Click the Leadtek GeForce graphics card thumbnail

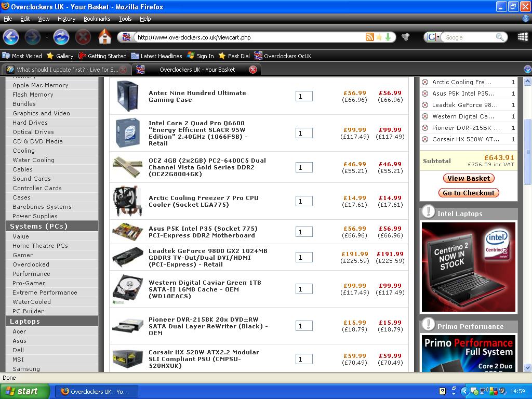128,257
